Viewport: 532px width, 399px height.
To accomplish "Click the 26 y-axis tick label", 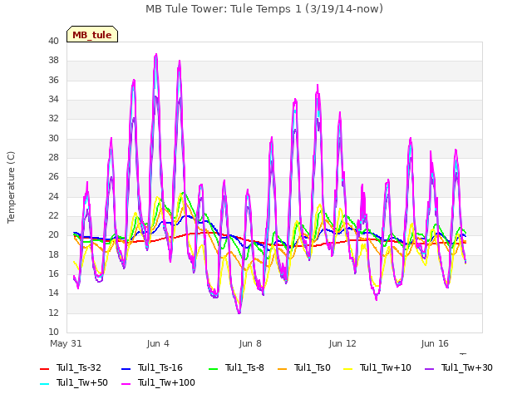I will (53, 177).
